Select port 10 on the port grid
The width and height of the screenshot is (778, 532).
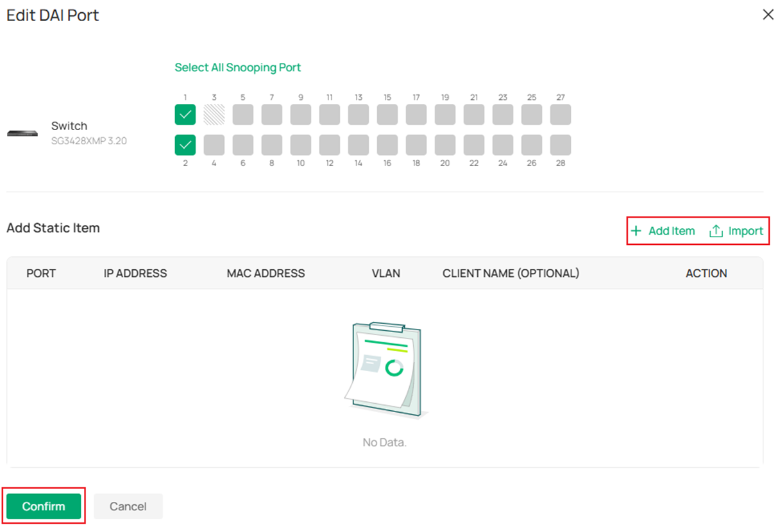point(300,145)
